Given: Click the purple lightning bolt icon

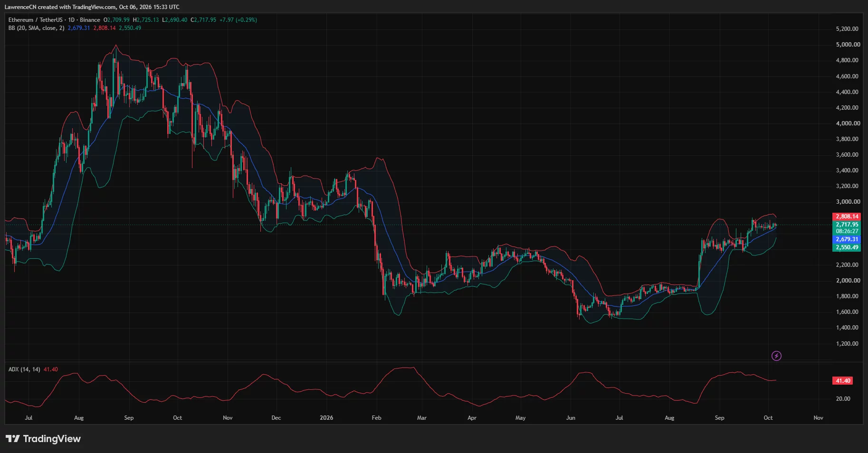Looking at the screenshot, I should pos(776,356).
